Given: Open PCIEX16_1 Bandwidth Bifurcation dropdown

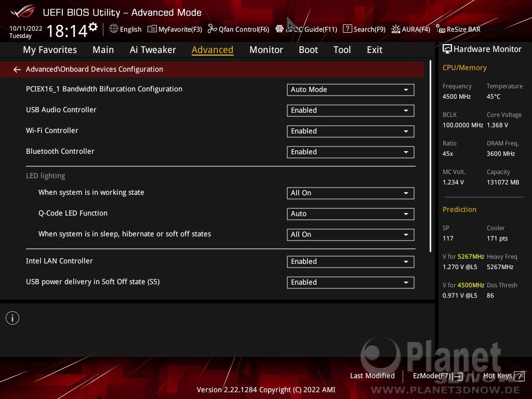Looking at the screenshot, I should (x=351, y=89).
